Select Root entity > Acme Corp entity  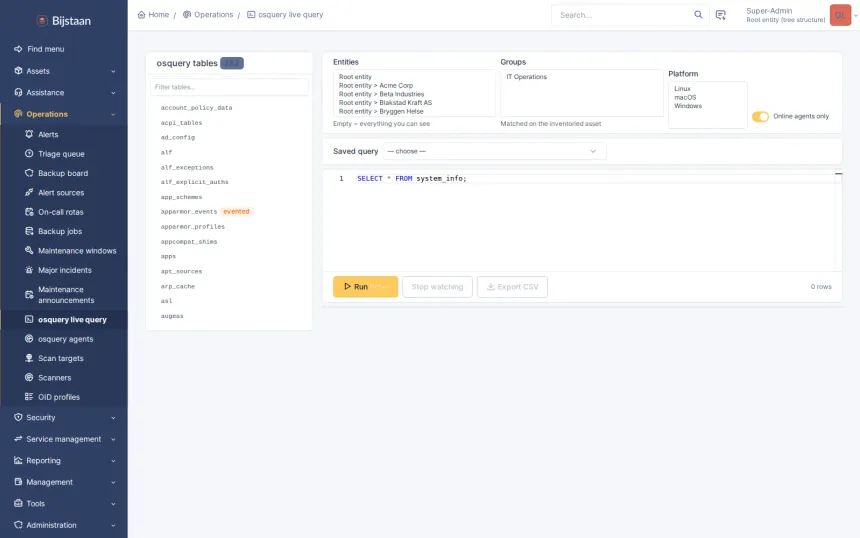click(376, 86)
